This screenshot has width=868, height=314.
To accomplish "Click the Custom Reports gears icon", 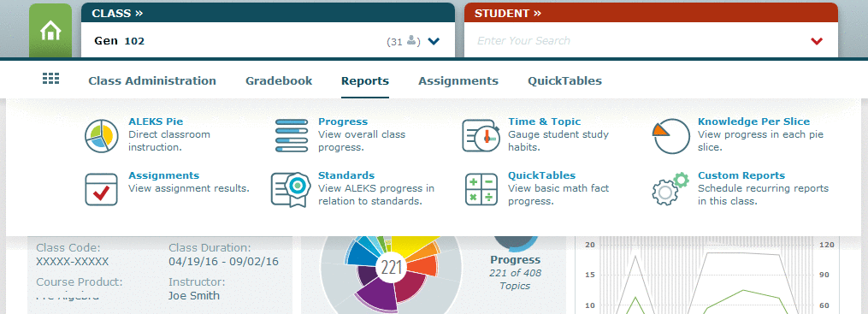I will coord(671,189).
